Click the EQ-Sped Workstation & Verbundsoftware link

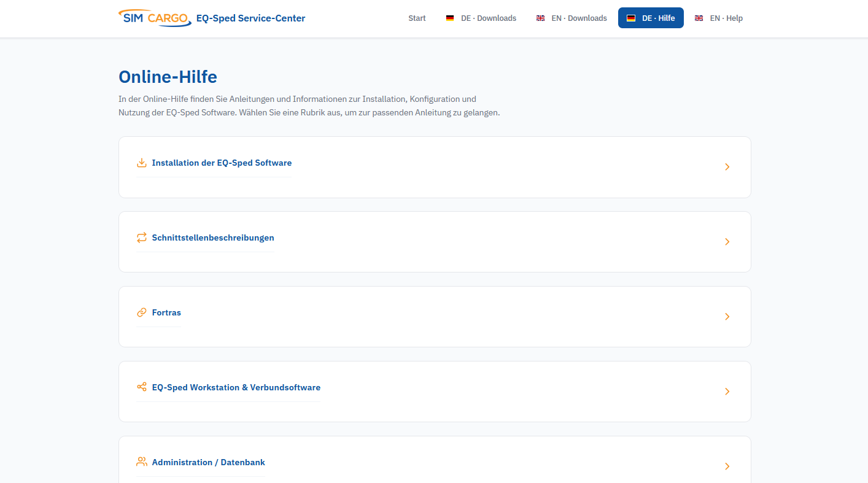pos(236,387)
